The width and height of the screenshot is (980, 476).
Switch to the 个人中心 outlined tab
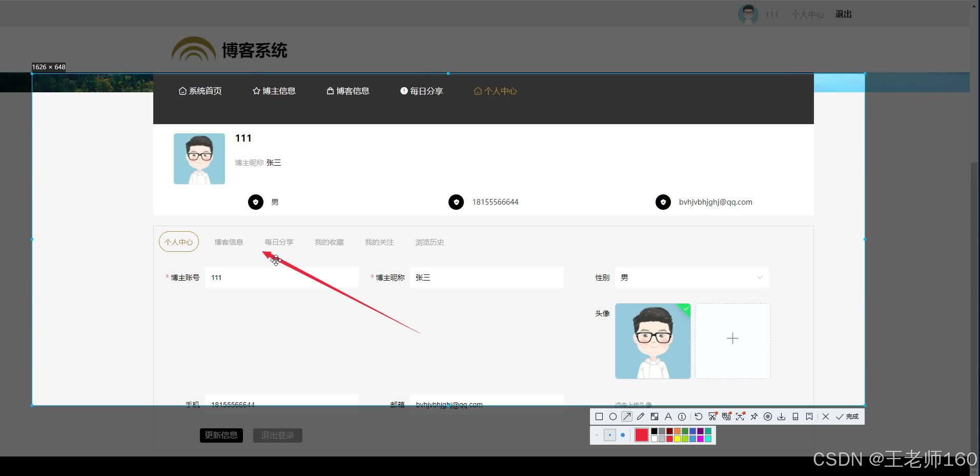click(x=179, y=242)
